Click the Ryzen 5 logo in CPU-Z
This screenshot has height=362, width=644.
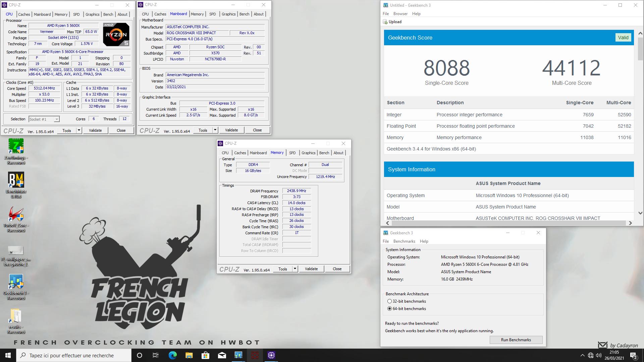coord(116,35)
